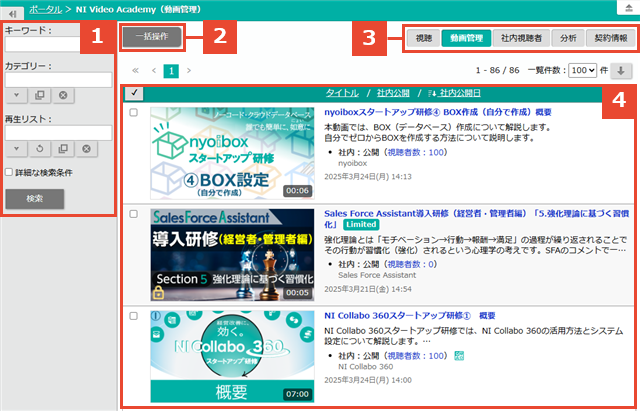Click the green icon beside NI Collabo viewer count

[x=459, y=356]
